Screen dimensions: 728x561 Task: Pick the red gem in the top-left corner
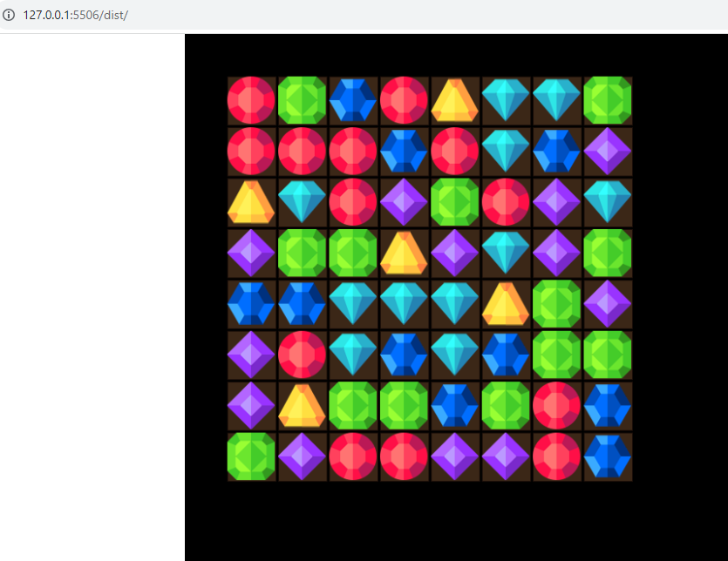coord(251,100)
